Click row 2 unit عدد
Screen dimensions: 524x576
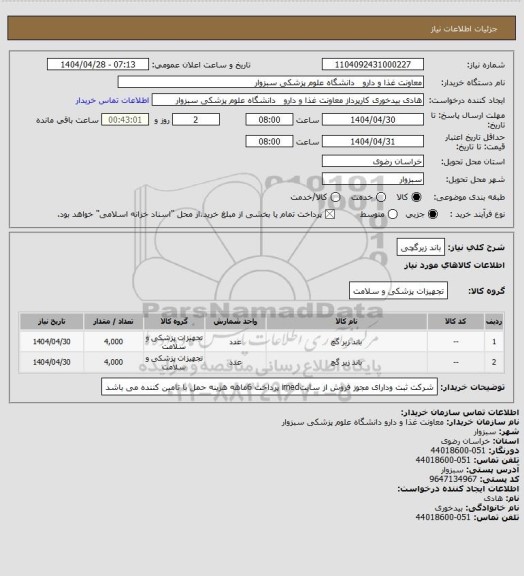[x=235, y=363]
